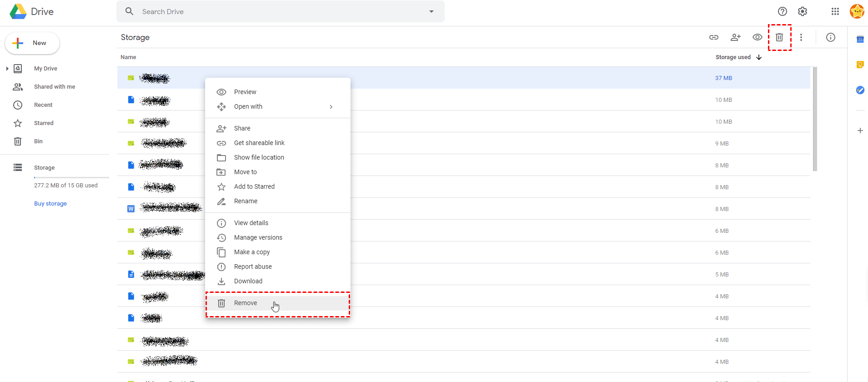Screen dimensions: 868x382
Task: Click the trash bin icon in the toolbar
Action: coord(779,37)
